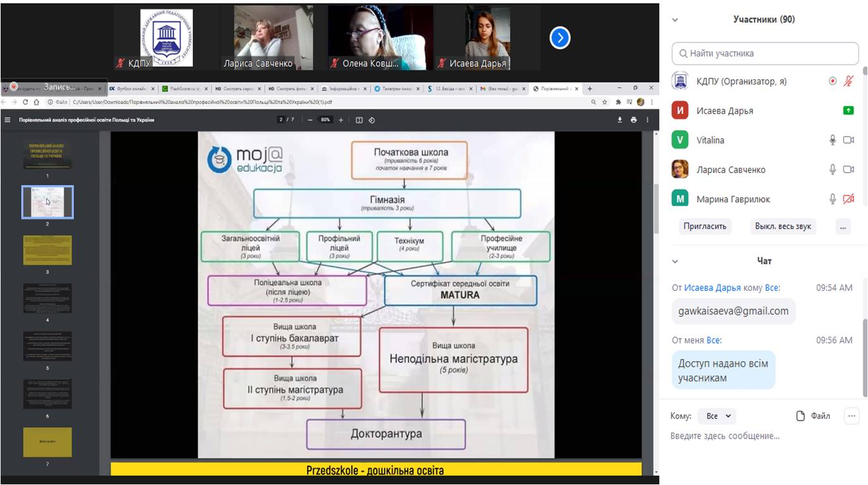Toggle Vitalina's microphone
868x485 pixels.
pos(833,140)
